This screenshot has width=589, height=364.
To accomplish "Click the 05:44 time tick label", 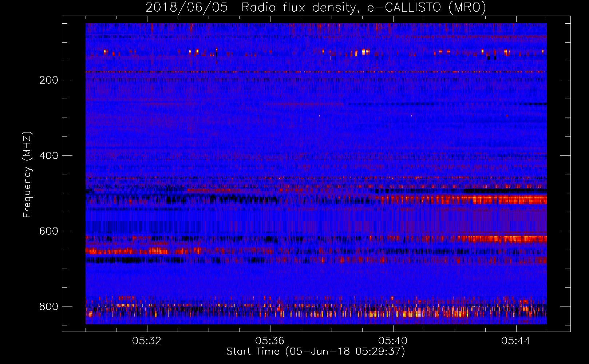I will (x=516, y=341).
